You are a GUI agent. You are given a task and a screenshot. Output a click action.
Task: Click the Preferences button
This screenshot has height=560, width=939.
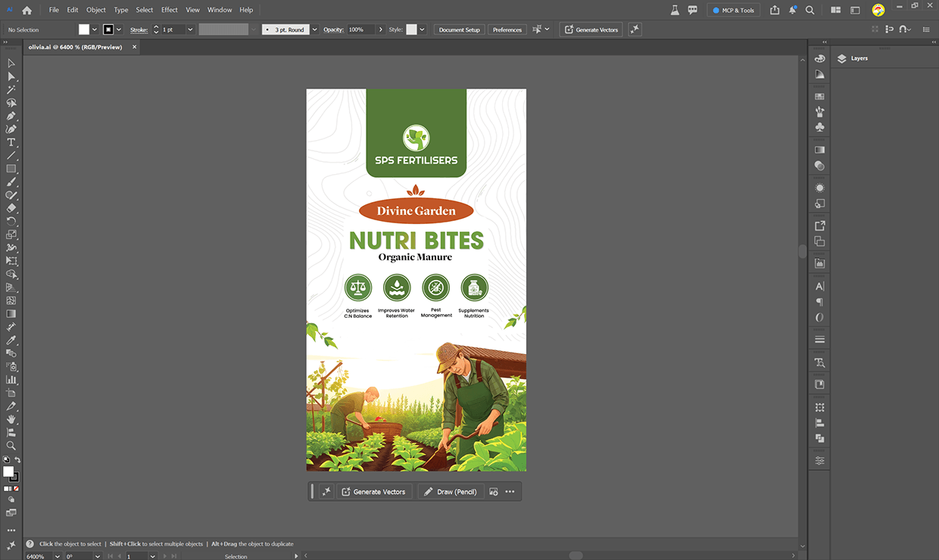pyautogui.click(x=507, y=30)
